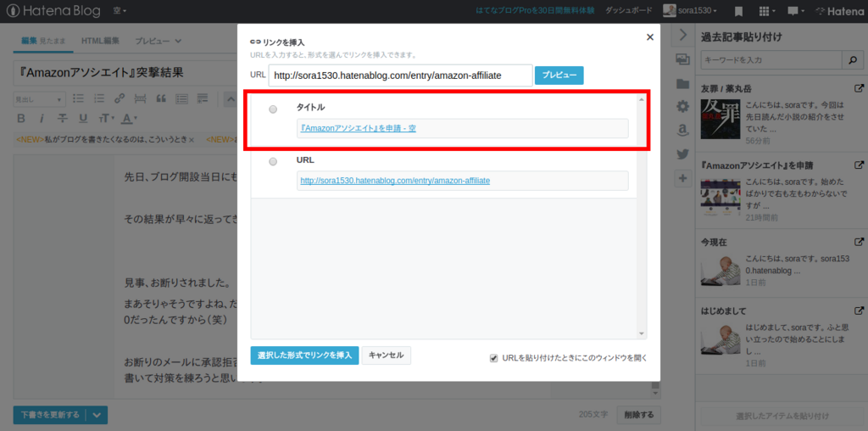Open the 見出し heading dropdown

tap(39, 100)
